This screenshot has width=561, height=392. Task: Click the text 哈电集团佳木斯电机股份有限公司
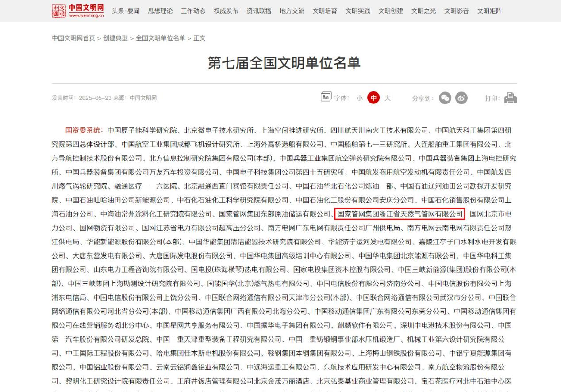pos(209,354)
